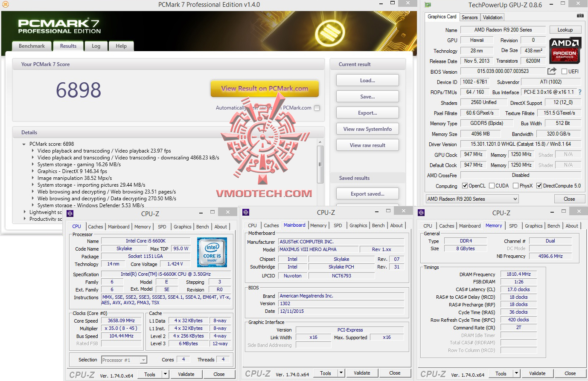Image resolution: width=588 pixels, height=381 pixels.
Task: Click the app icon of the CPU-Z processor window
Action: pyautogui.click(x=70, y=214)
